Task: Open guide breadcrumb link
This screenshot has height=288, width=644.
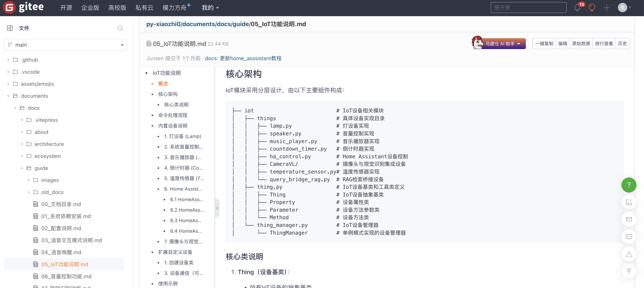Action: 241,24
